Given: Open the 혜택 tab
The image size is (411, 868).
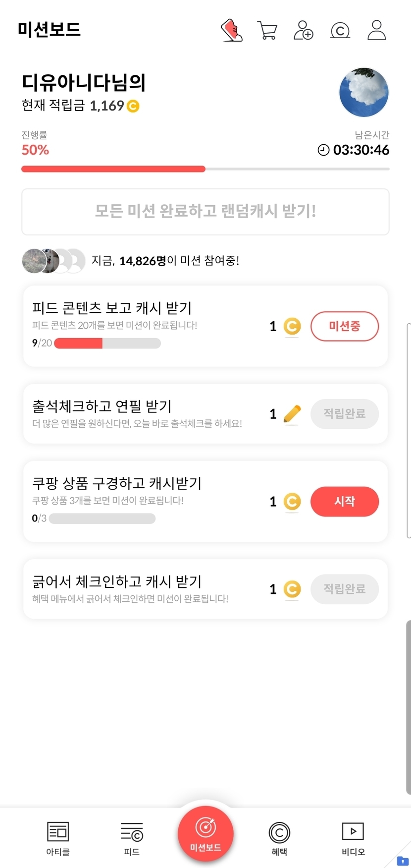Looking at the screenshot, I should pyautogui.click(x=279, y=838).
